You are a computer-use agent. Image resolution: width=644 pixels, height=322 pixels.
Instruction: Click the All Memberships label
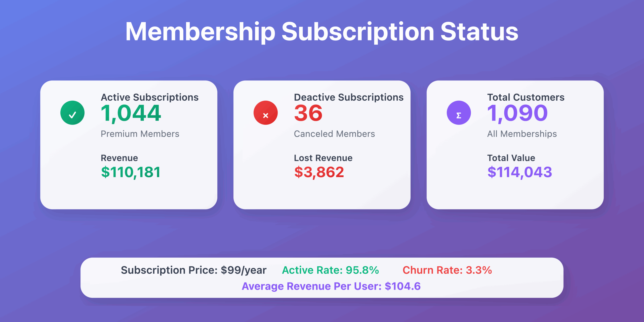522,134
